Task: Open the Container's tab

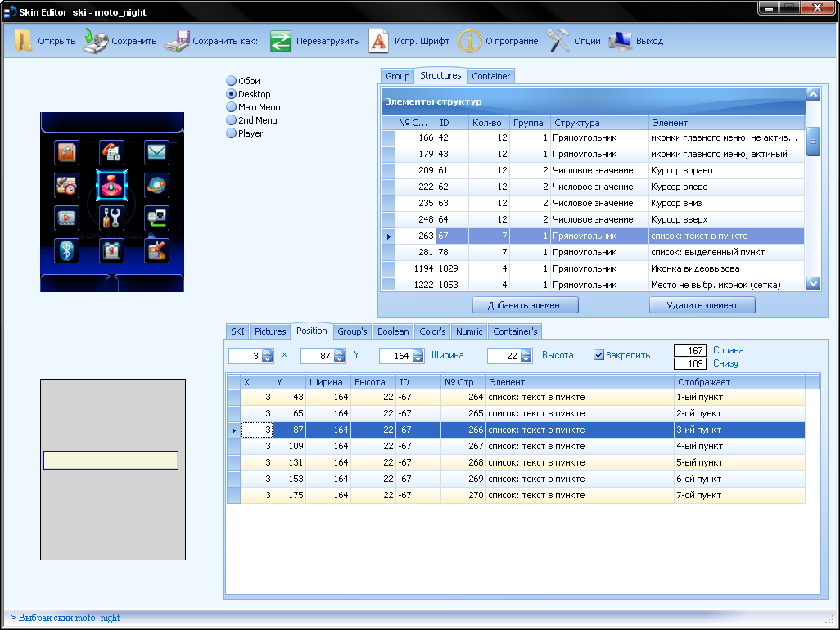Action: [515, 331]
